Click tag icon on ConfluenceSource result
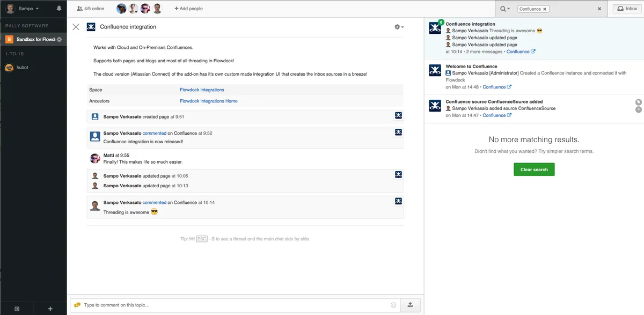Image resolution: width=644 pixels, height=315 pixels. 638,102
